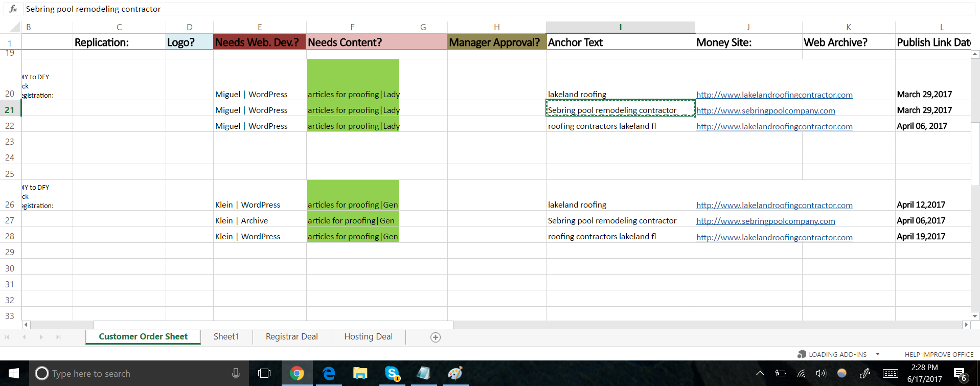Switch to the Registrar Deal sheet tab
This screenshot has height=386, width=980.
(291, 337)
